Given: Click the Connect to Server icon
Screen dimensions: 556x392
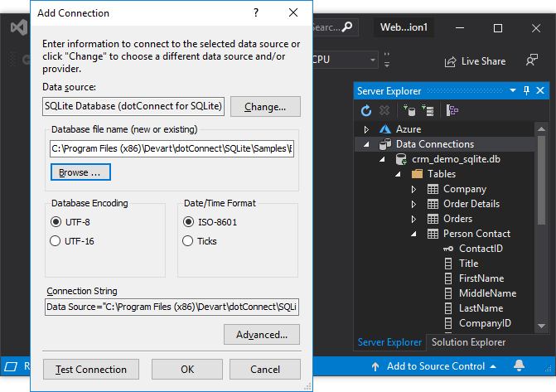Looking at the screenshot, I should 428,109.
